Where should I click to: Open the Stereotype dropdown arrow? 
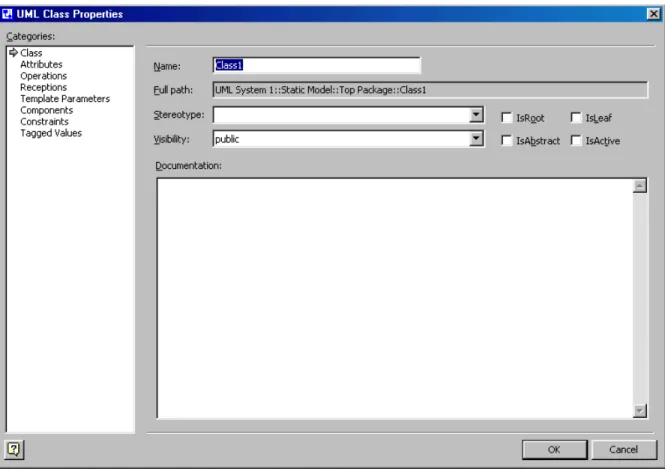pyautogui.click(x=476, y=114)
